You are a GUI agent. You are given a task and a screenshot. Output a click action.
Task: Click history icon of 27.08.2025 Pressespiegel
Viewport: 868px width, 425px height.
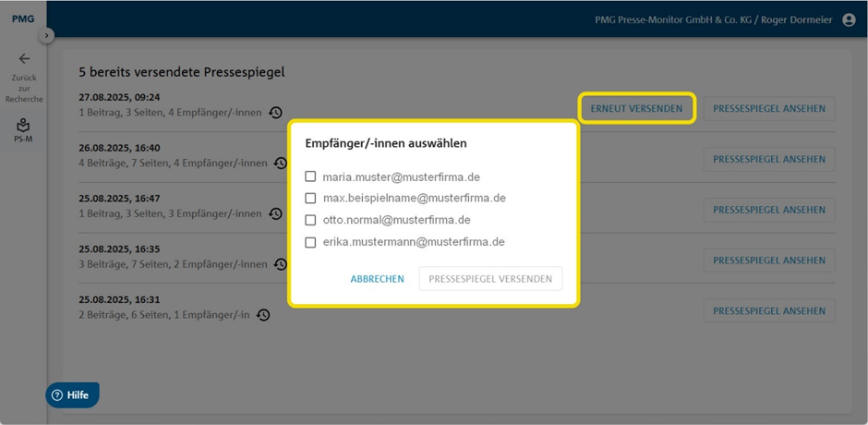click(275, 113)
